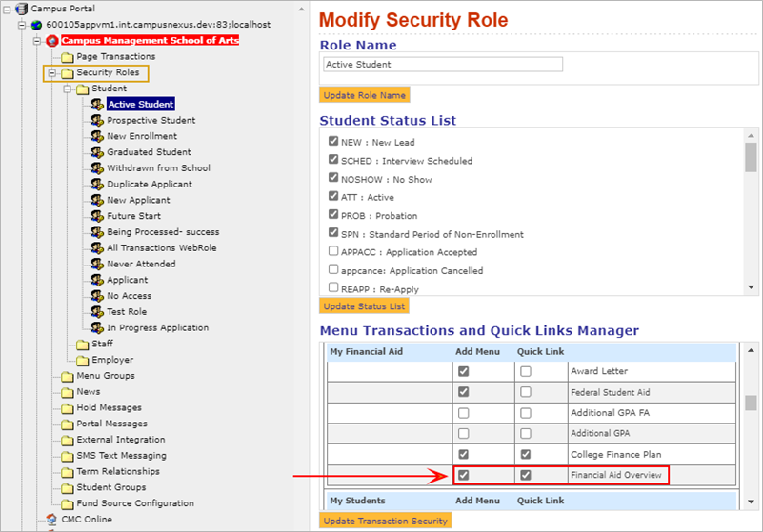This screenshot has height=532, width=763.
Task: Uncheck the NEW : New Lead status
Action: pos(333,141)
